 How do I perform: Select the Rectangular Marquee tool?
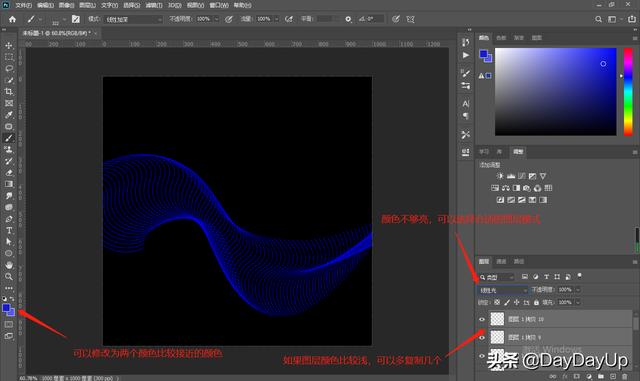tap(9, 57)
